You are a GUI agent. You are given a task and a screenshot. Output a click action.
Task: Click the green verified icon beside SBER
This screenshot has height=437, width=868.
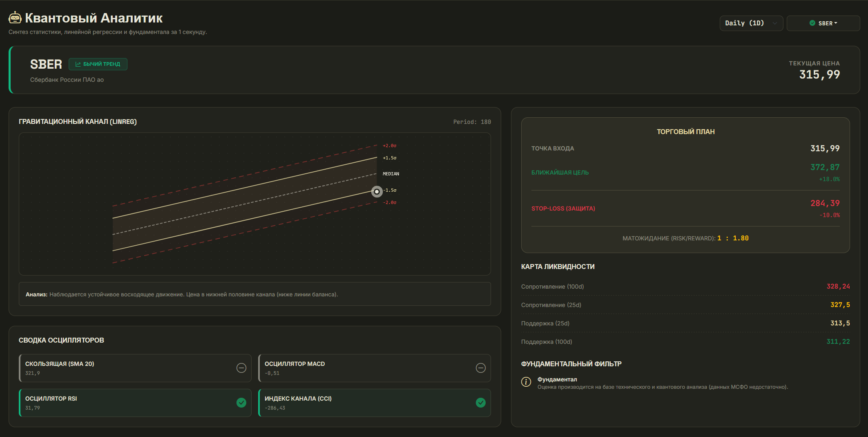(812, 23)
